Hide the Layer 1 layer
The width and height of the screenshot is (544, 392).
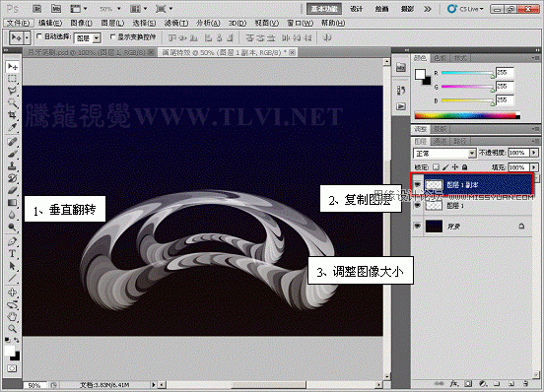tap(418, 206)
